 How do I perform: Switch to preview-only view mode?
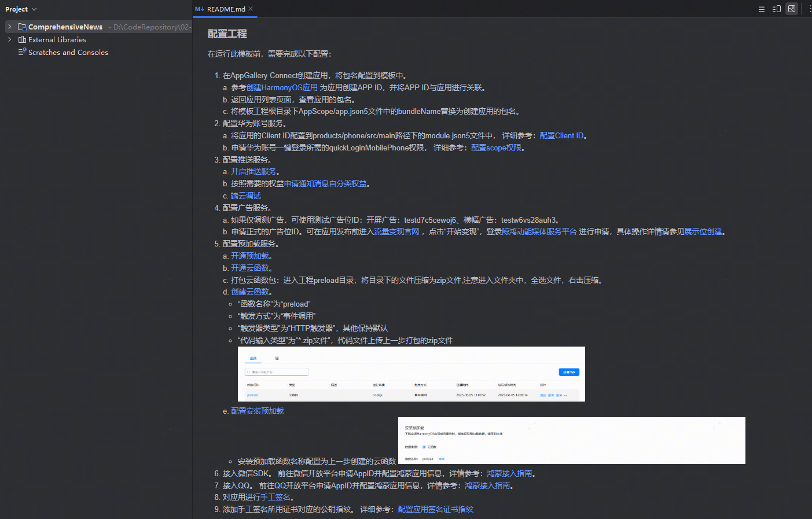792,9
